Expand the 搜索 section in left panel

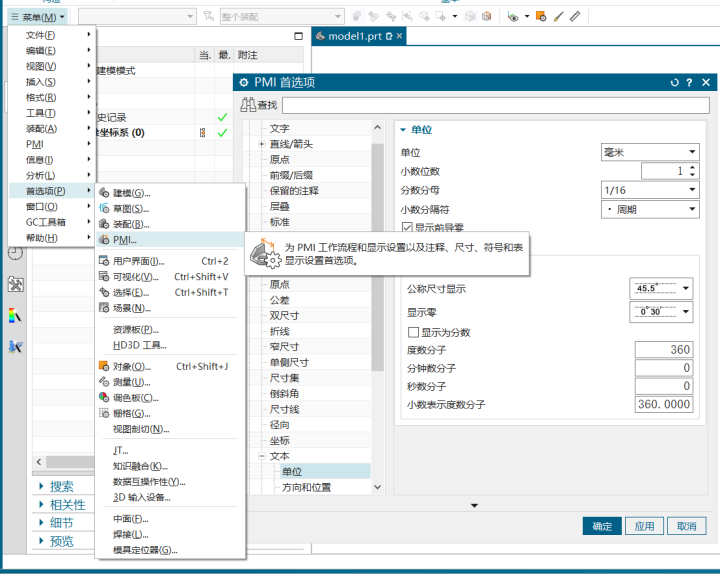(62, 487)
